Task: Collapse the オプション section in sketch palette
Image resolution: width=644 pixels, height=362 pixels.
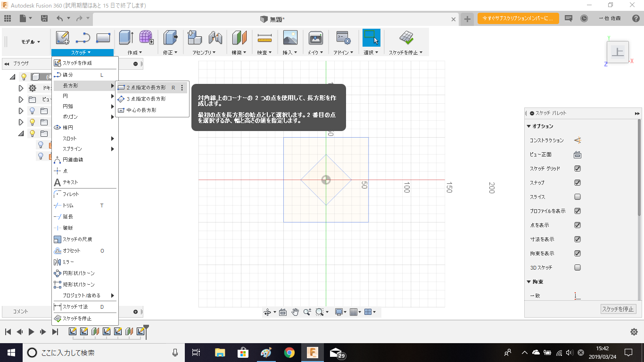Action: click(529, 126)
